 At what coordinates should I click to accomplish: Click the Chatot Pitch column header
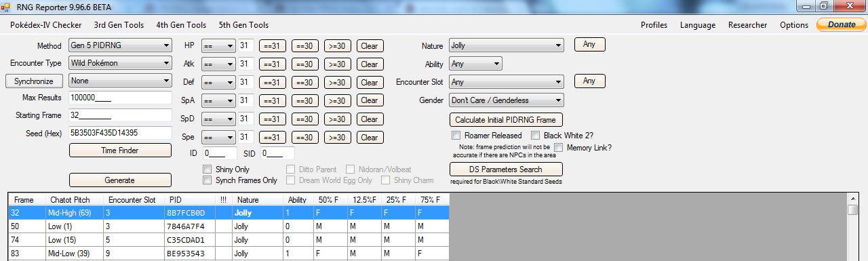(x=75, y=200)
